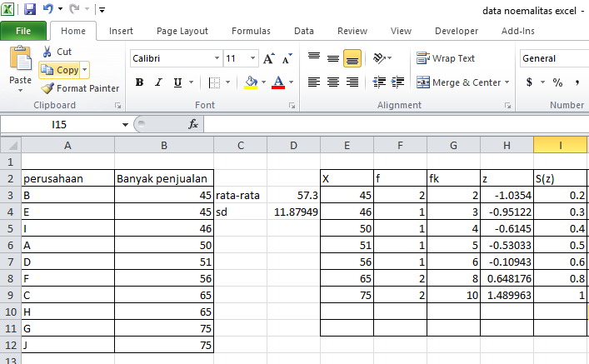Click the red Font Color A icon
The width and height of the screenshot is (589, 364).
point(278,82)
